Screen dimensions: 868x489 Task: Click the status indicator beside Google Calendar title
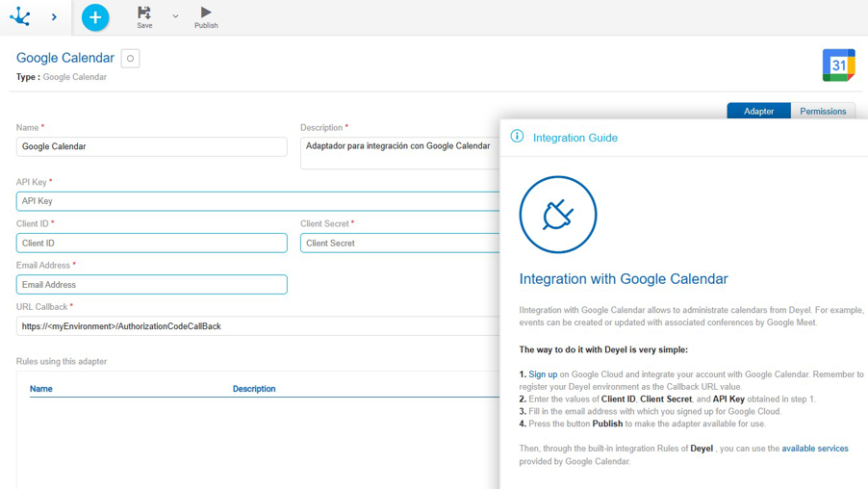tap(130, 58)
